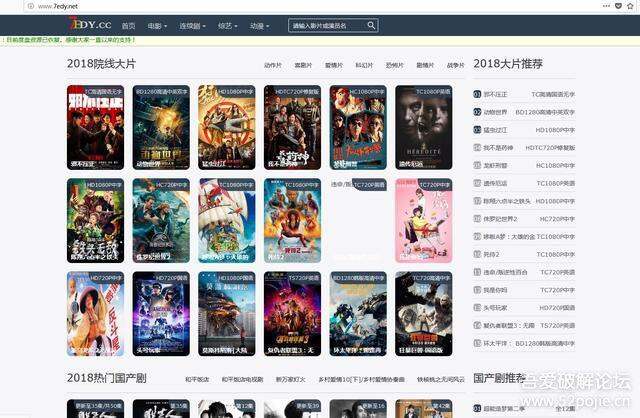Go to the 首页 home nav item
This screenshot has height=418, width=640.
[x=129, y=26]
